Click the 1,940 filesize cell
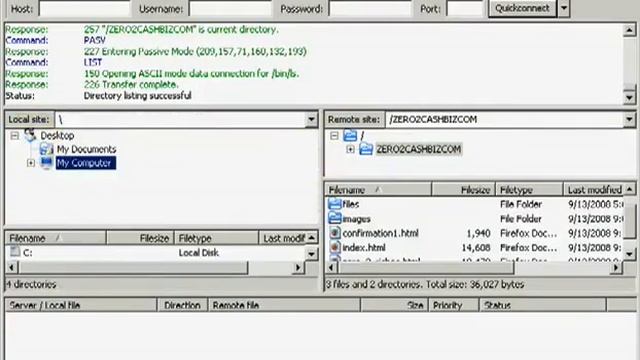 (x=478, y=233)
